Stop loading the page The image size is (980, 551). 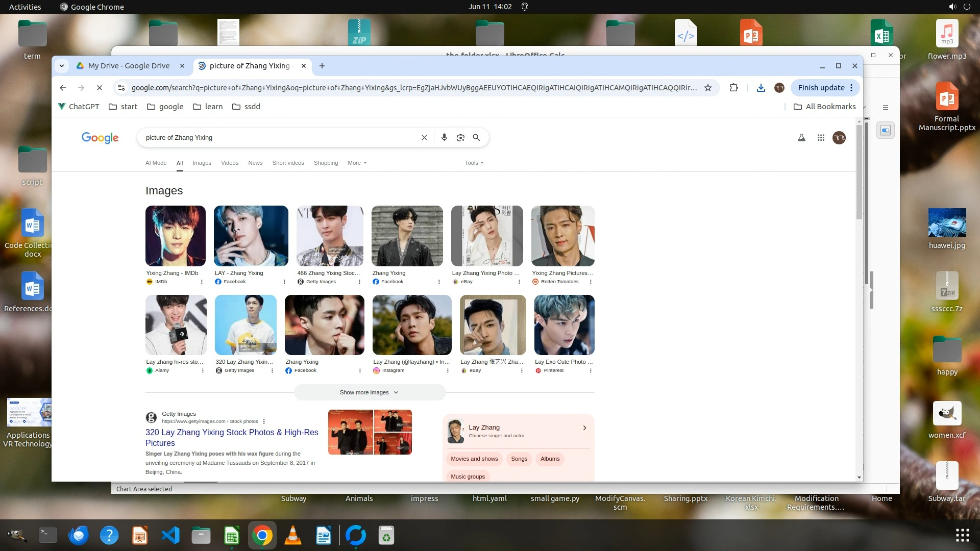click(x=100, y=88)
